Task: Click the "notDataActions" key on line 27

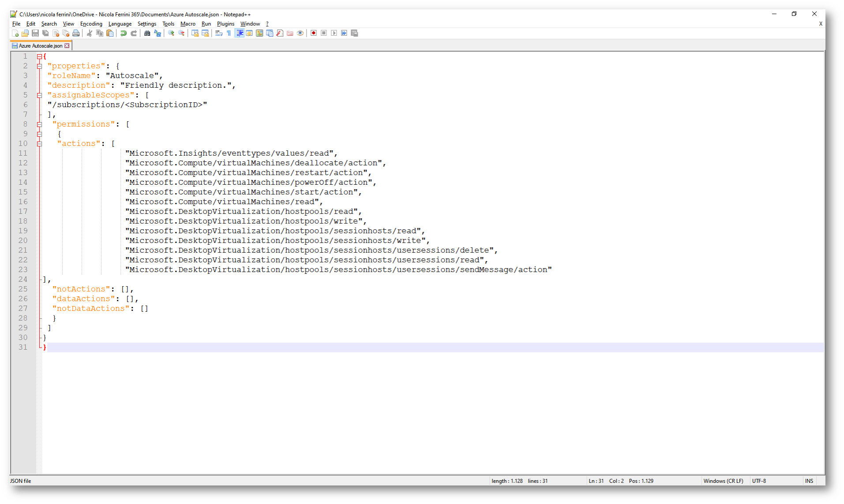Action: [91, 309]
